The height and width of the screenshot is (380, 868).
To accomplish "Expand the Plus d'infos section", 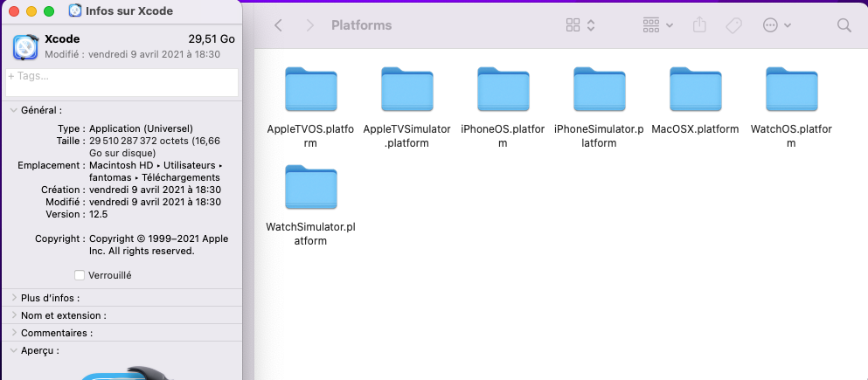I will (13, 298).
